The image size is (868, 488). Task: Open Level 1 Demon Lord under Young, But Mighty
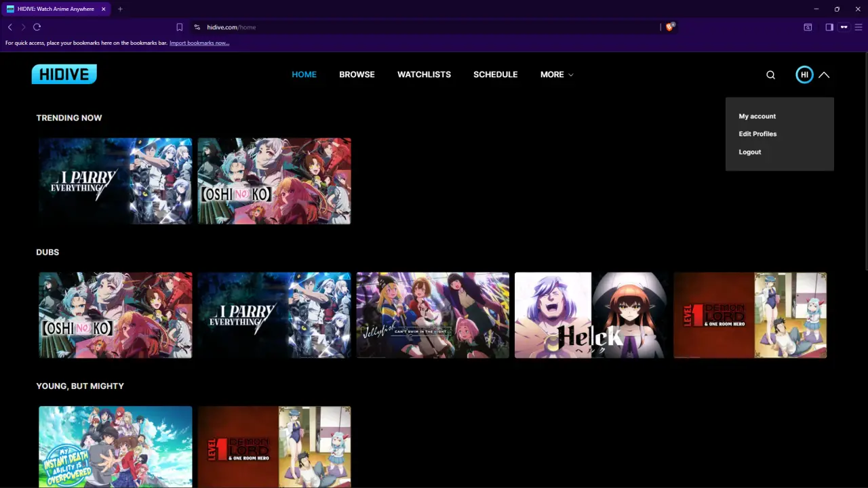(x=274, y=447)
